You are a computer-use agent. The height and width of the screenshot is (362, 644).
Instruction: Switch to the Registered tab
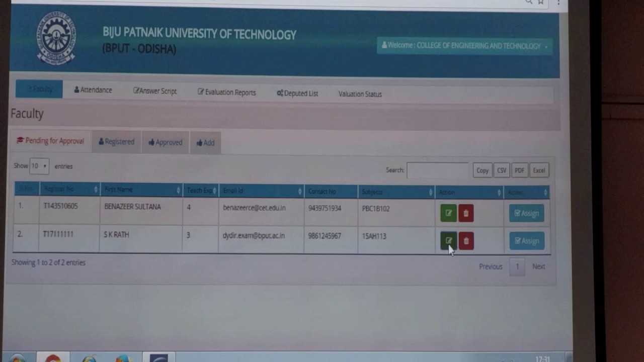116,142
